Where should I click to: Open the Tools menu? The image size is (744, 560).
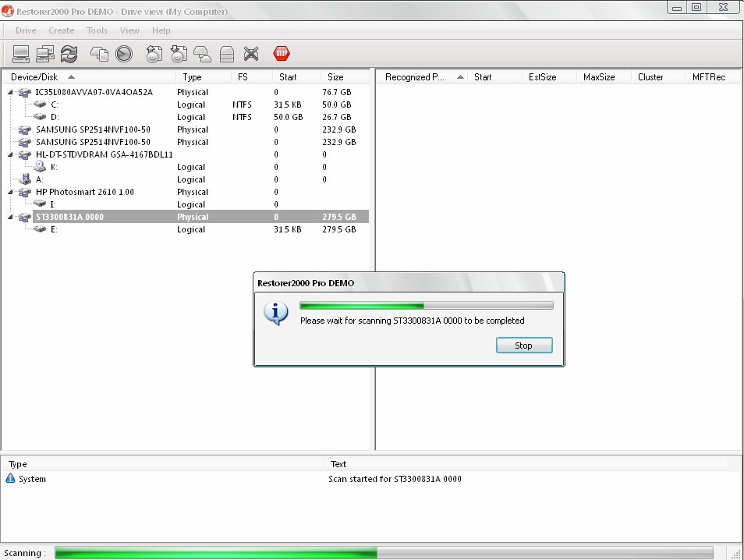point(97,30)
